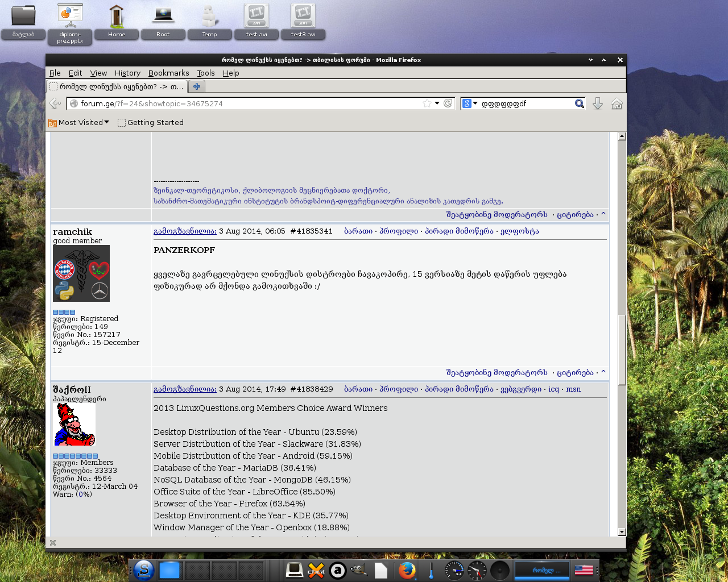
Task: Click the icq link in bottom post
Action: 553,389
